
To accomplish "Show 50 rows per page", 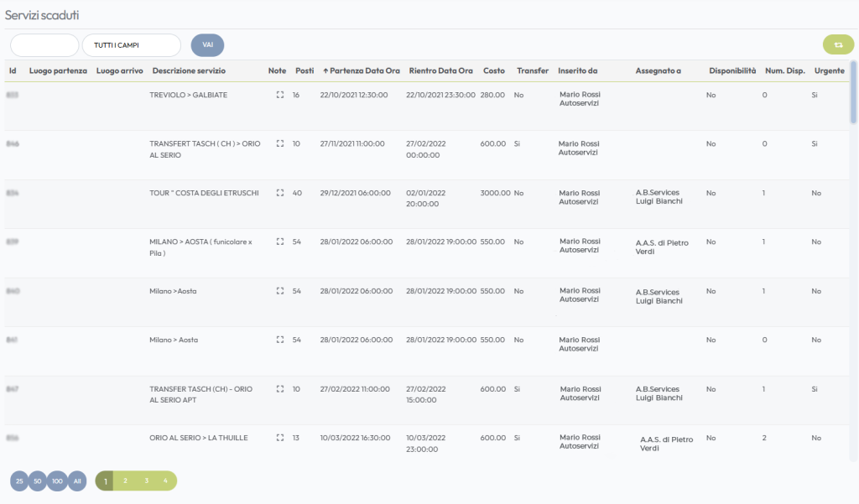I will click(38, 481).
